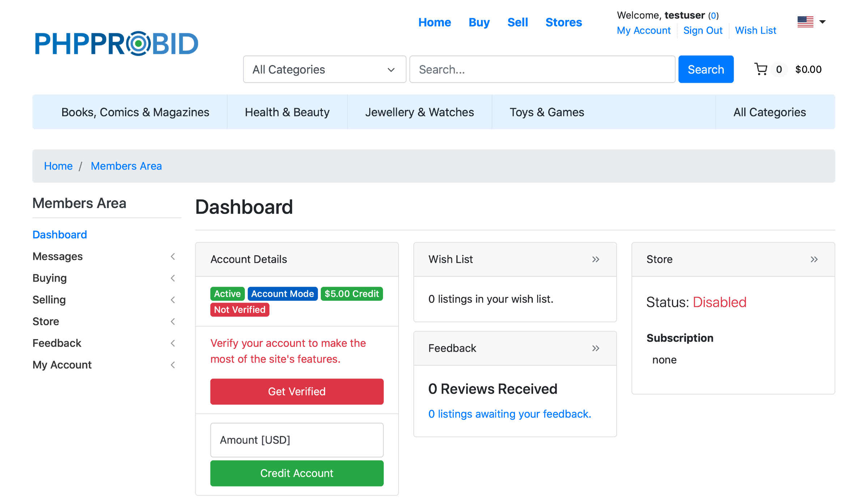Click the Sign Out link

[x=702, y=30]
